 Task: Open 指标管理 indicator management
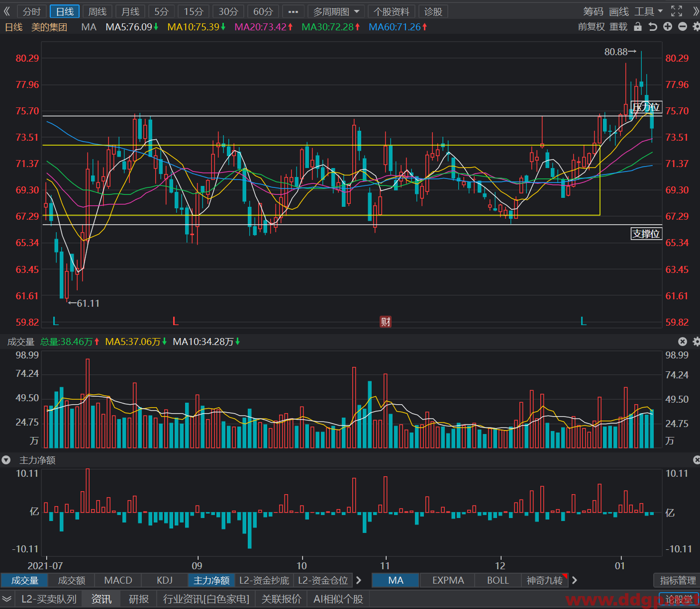(678, 580)
